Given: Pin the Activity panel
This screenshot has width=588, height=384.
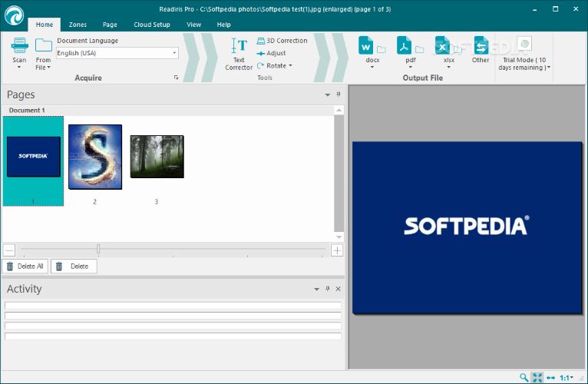Looking at the screenshot, I should coord(327,289).
